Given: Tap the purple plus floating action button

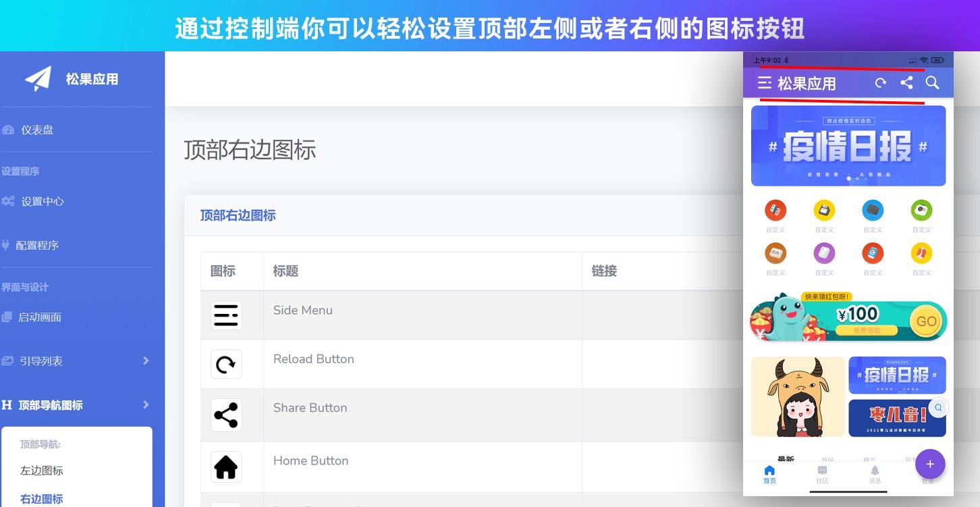Looking at the screenshot, I should (930, 464).
